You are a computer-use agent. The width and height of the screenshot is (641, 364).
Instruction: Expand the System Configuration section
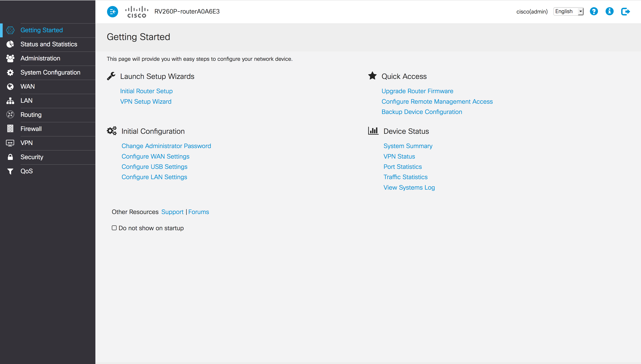pos(50,72)
